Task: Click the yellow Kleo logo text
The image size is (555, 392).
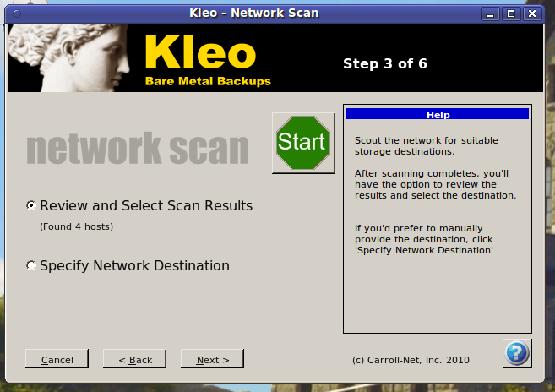Action: 199,53
